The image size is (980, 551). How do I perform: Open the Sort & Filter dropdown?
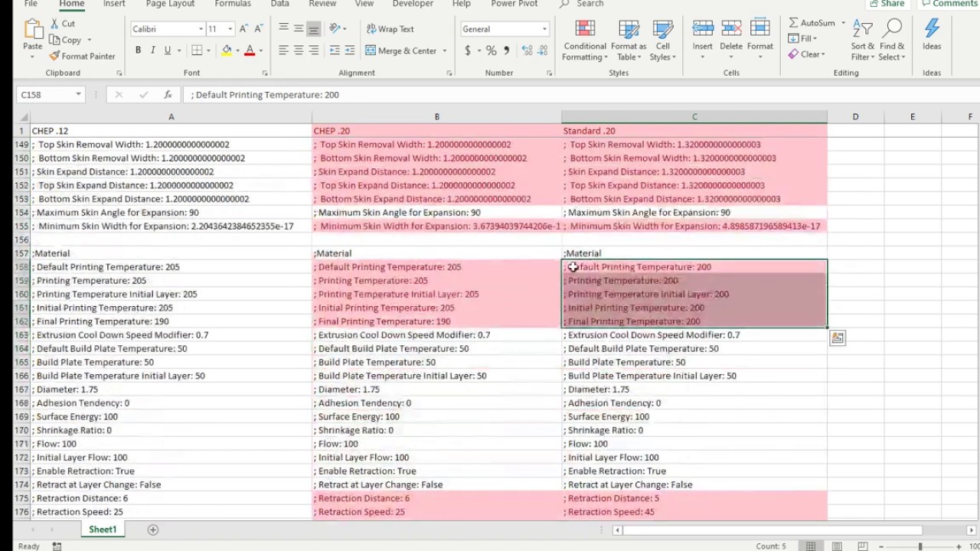[x=863, y=41]
